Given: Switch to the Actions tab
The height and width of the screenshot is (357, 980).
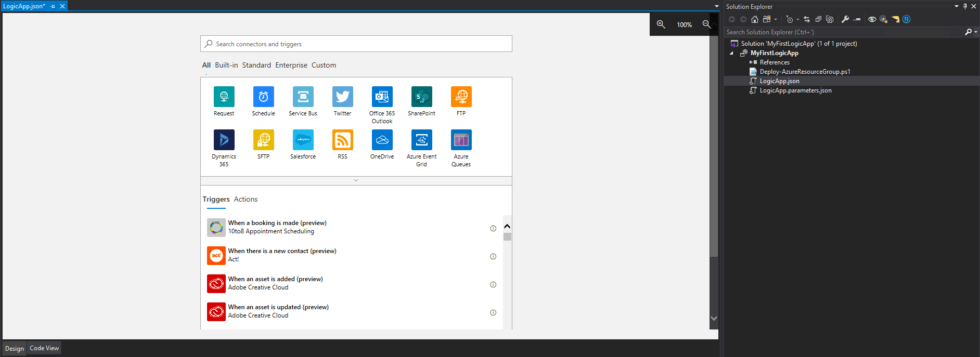Looking at the screenshot, I should pyautogui.click(x=246, y=199).
